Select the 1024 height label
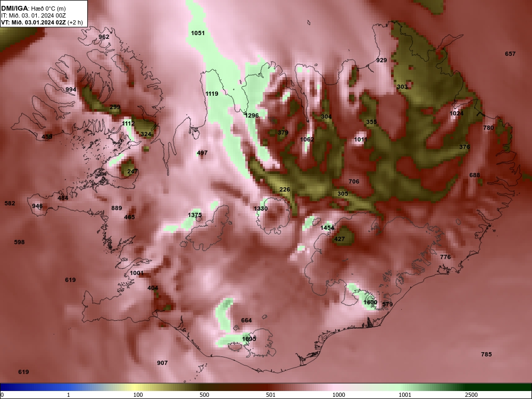 point(456,113)
